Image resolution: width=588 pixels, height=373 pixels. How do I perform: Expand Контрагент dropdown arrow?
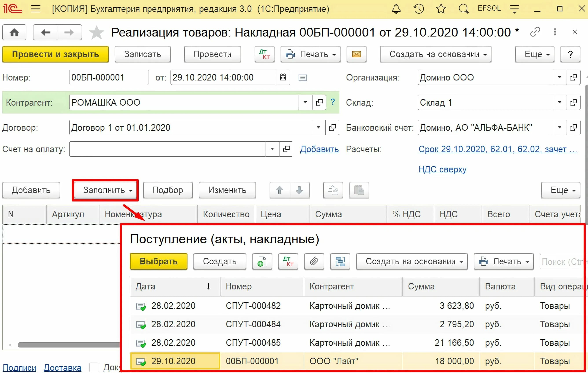pyautogui.click(x=305, y=102)
